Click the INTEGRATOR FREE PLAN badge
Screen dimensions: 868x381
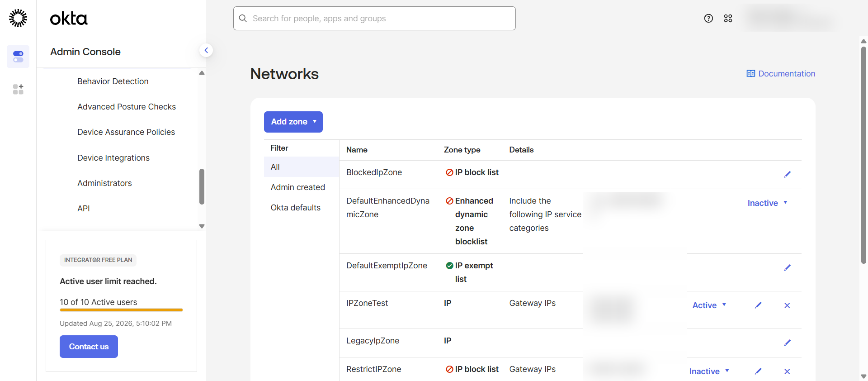click(98, 260)
